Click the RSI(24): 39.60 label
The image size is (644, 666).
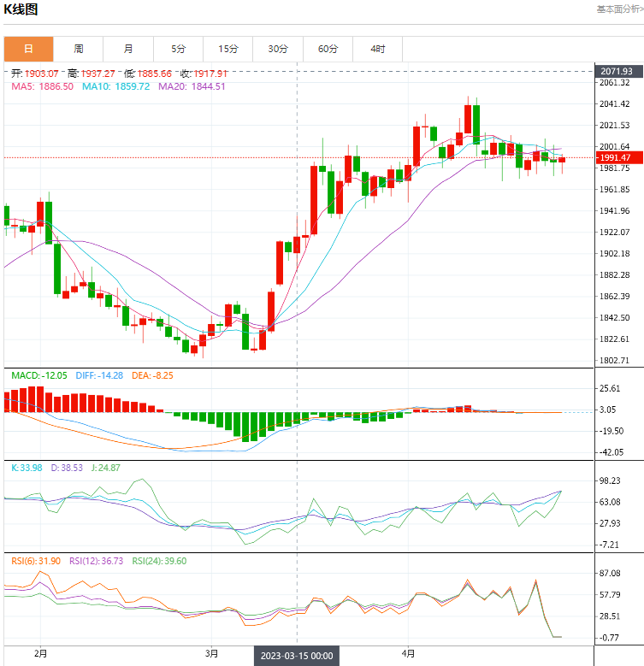(159, 561)
